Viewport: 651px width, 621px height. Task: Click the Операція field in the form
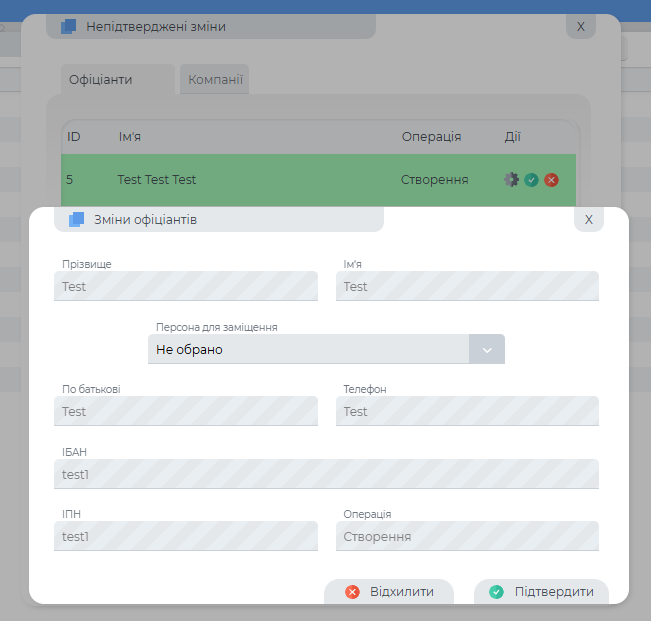coord(467,537)
